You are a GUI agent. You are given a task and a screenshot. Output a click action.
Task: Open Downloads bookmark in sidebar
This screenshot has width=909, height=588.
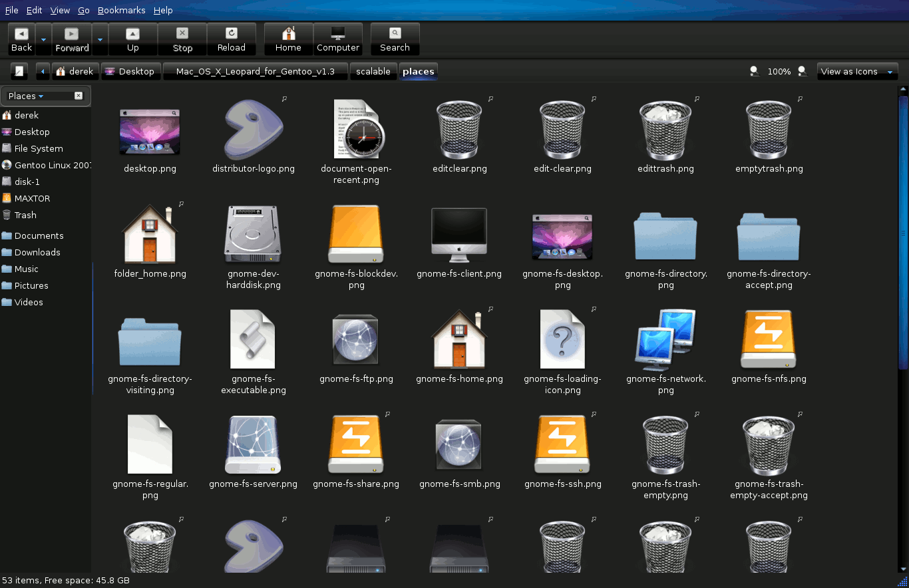(46, 252)
